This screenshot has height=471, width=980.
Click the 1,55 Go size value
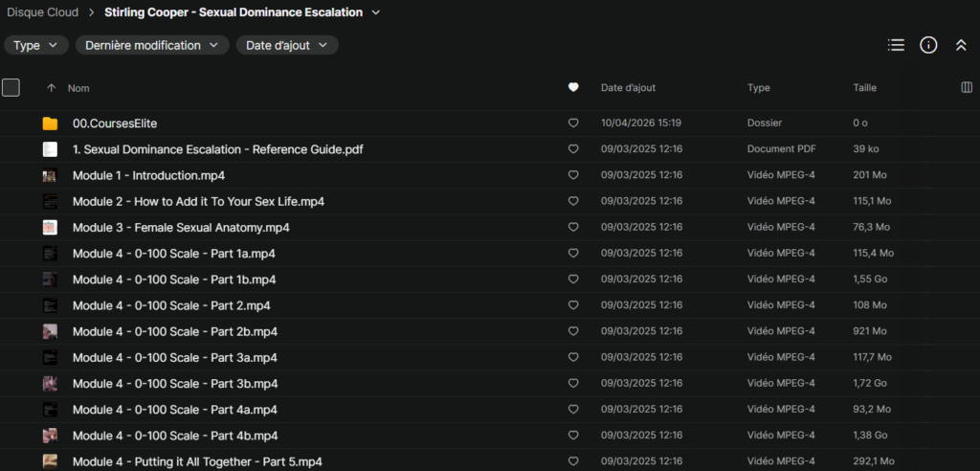869,280
